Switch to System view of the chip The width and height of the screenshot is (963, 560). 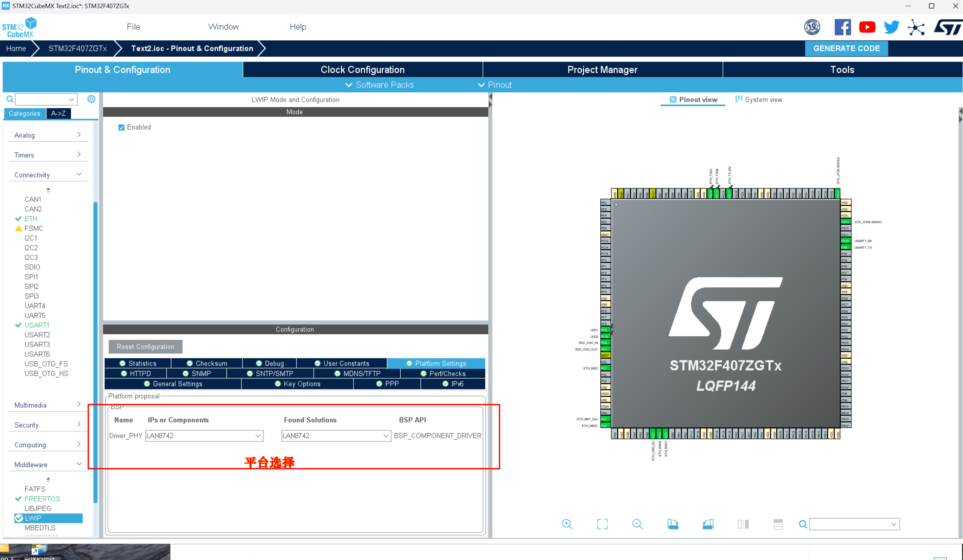pos(759,99)
